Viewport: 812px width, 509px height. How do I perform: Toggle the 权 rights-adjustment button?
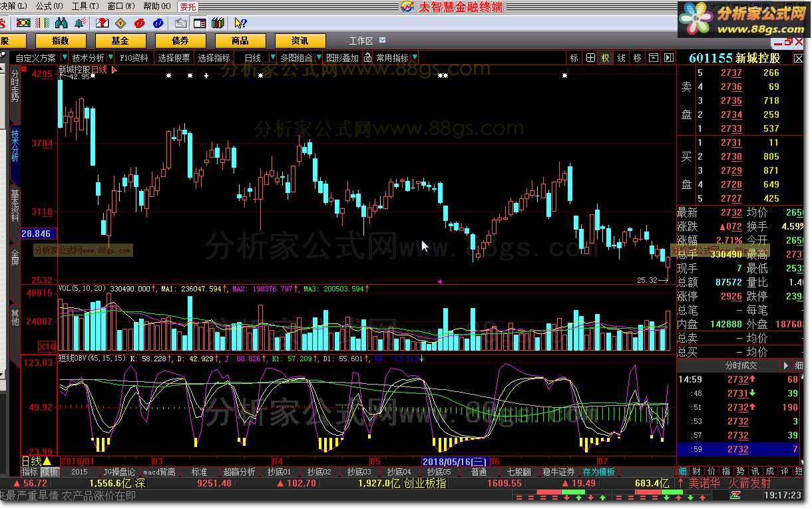click(606, 59)
